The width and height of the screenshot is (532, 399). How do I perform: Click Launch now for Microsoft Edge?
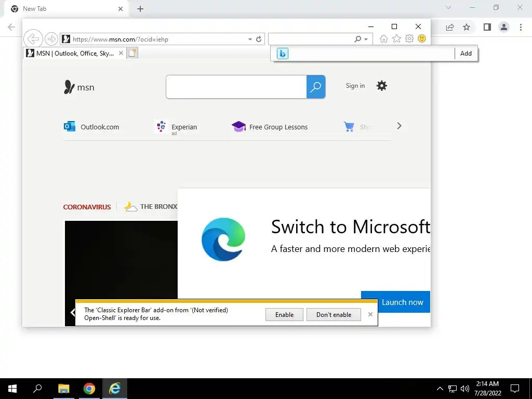[395, 302]
